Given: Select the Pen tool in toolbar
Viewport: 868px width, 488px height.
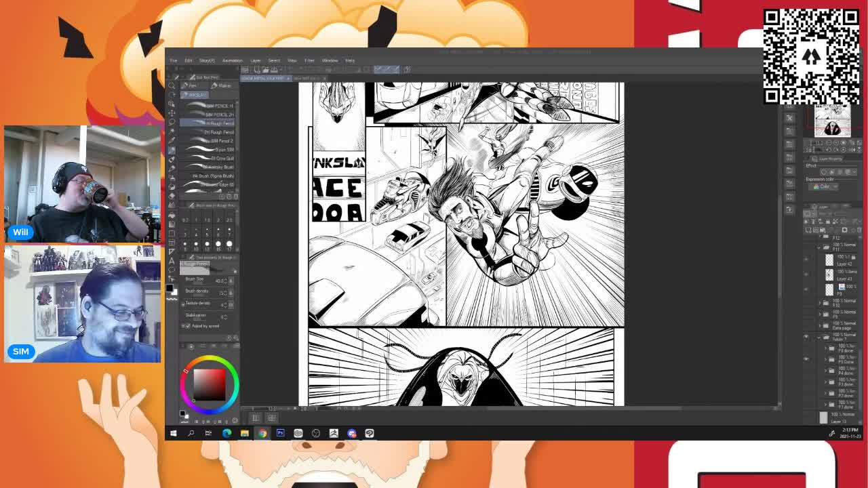Looking at the screenshot, I should (172, 150).
